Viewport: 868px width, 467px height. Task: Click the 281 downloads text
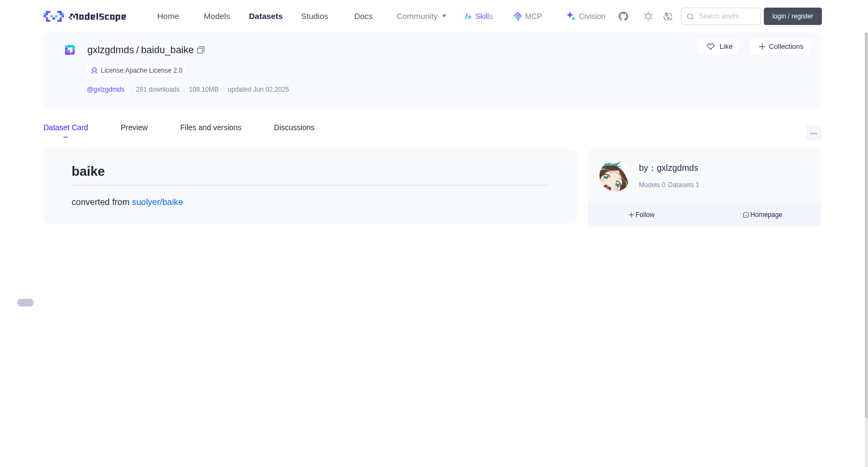click(x=158, y=89)
